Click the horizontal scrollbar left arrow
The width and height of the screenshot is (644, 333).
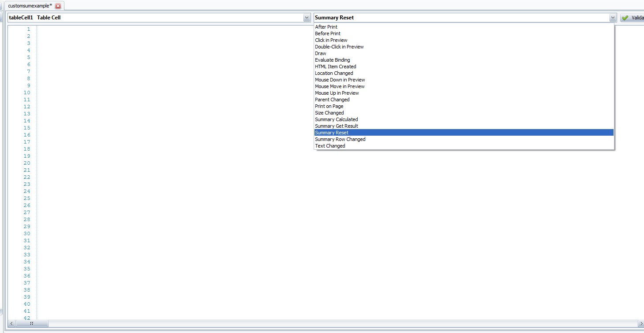point(11,324)
